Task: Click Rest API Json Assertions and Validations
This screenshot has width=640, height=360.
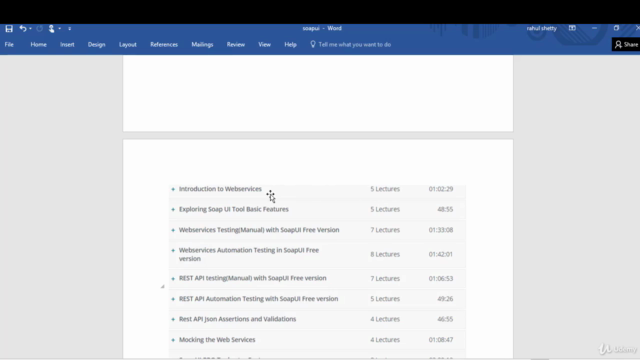Action: pyautogui.click(x=238, y=319)
